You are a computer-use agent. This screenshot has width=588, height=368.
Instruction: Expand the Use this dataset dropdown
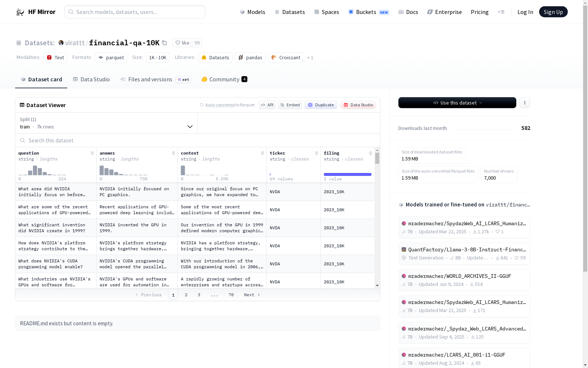[457, 103]
